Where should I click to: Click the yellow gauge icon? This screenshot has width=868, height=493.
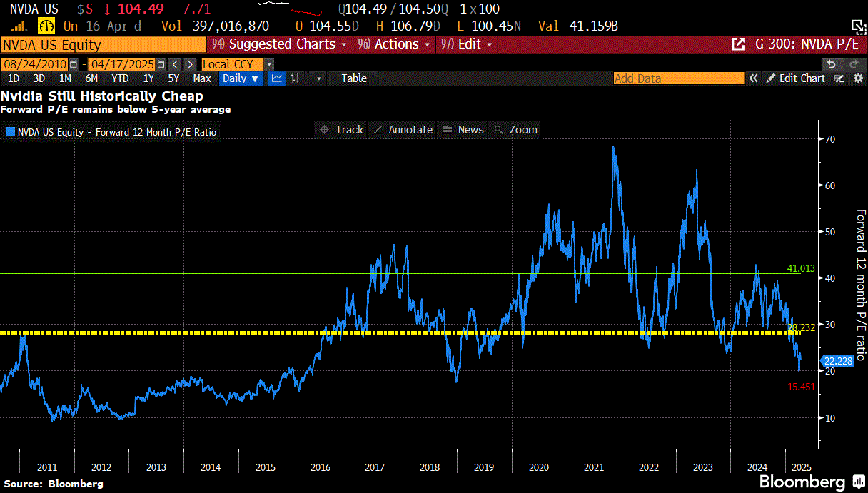coord(46,26)
